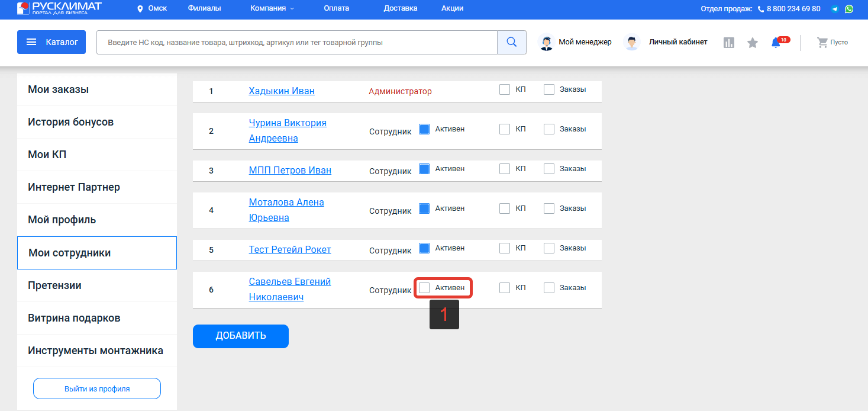868x411 pixels.
Task: Open personal cabinet avatar icon
Action: pyautogui.click(x=632, y=43)
